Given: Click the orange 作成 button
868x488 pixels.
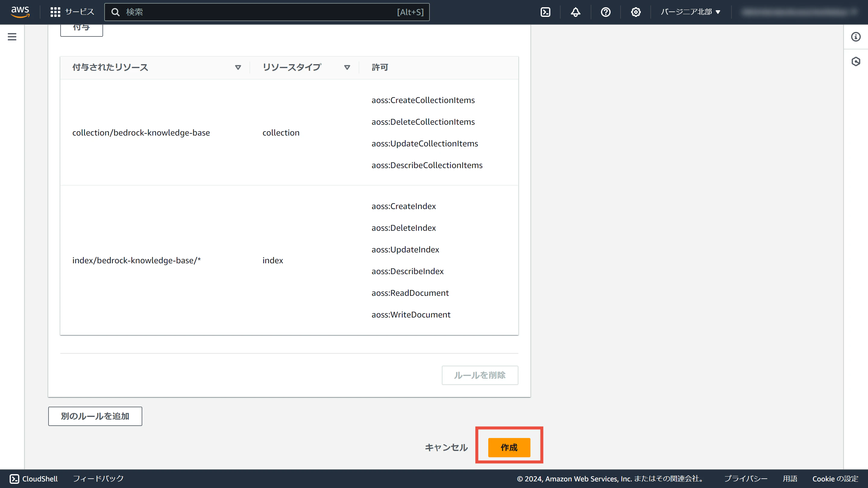Looking at the screenshot, I should (x=509, y=448).
